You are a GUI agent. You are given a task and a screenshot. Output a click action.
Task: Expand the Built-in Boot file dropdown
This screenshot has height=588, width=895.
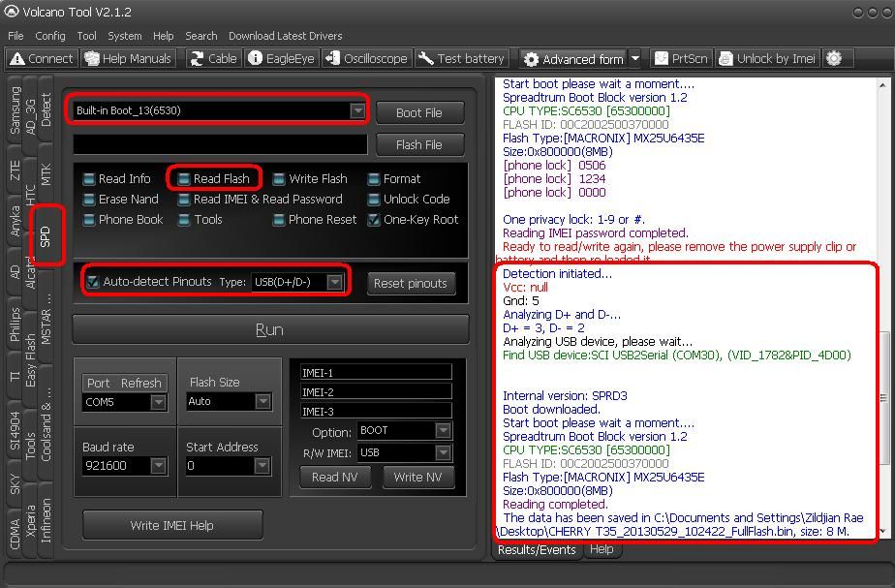[357, 110]
